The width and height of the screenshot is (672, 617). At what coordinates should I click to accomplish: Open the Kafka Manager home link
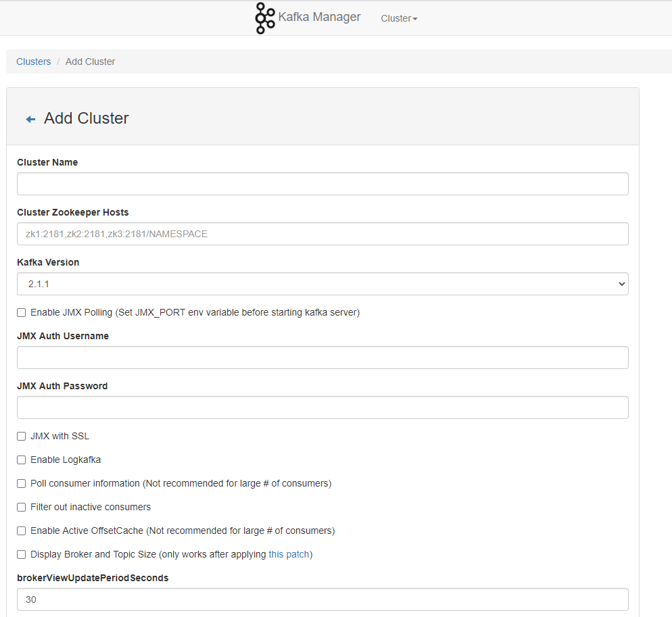click(319, 17)
